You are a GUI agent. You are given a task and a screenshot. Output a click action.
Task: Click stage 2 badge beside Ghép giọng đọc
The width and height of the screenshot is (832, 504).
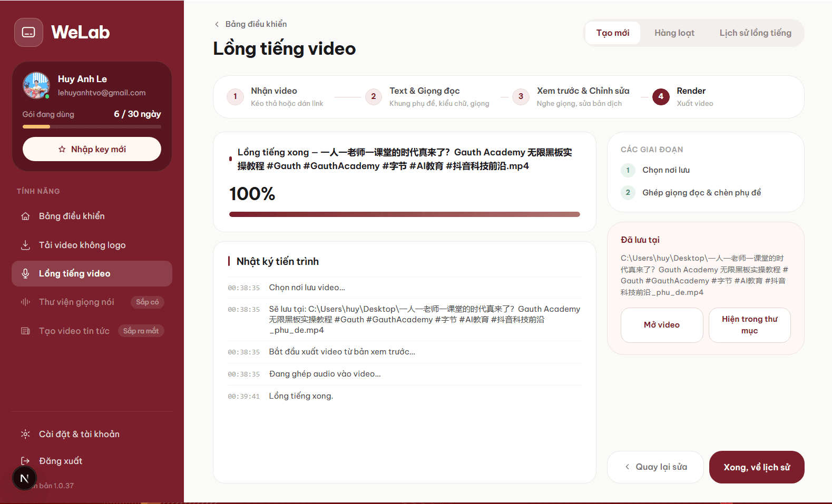coord(628,193)
